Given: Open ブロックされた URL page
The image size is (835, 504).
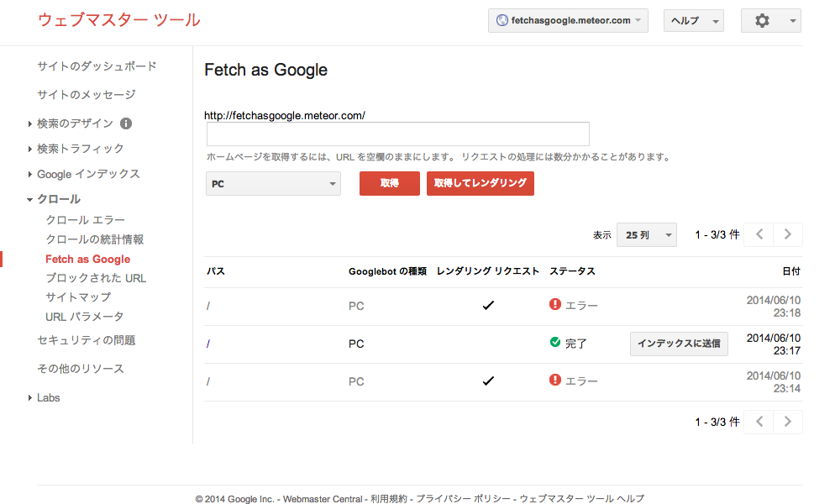Looking at the screenshot, I should [x=96, y=278].
